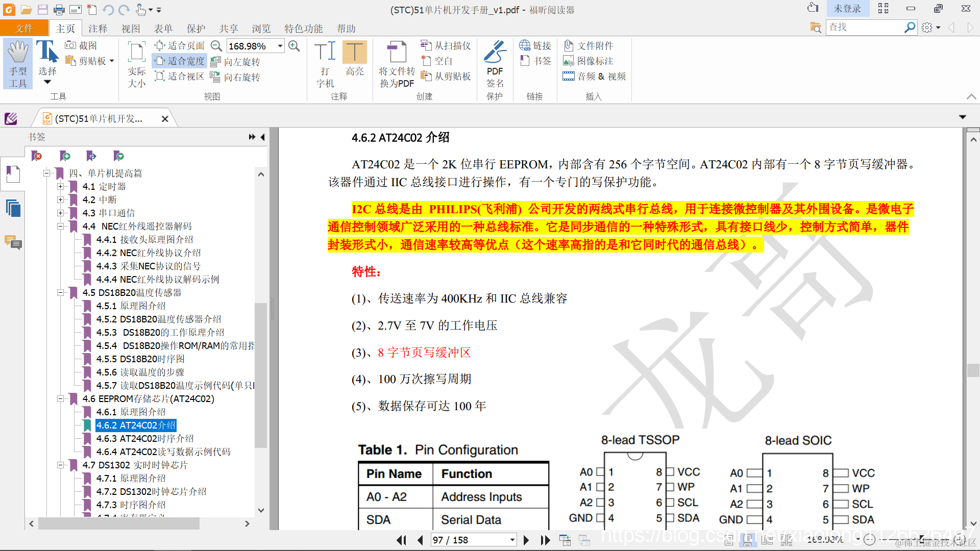This screenshot has width=980, height=551.
Task: Open the 文件 menu
Action: tap(24, 29)
